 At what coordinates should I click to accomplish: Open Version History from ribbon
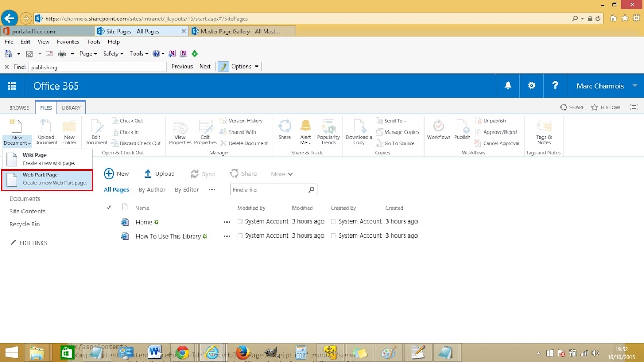point(241,121)
